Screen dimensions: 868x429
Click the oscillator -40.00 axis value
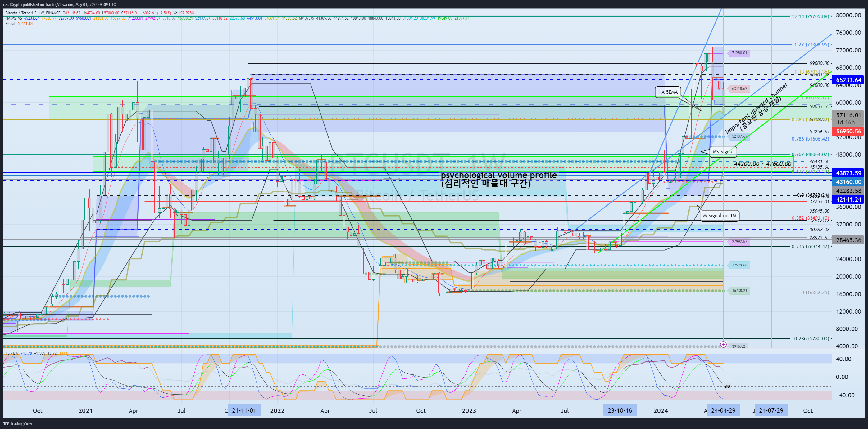click(845, 395)
